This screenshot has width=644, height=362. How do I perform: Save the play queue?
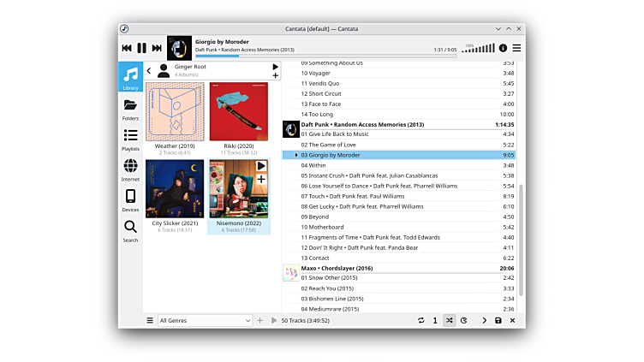click(x=498, y=320)
